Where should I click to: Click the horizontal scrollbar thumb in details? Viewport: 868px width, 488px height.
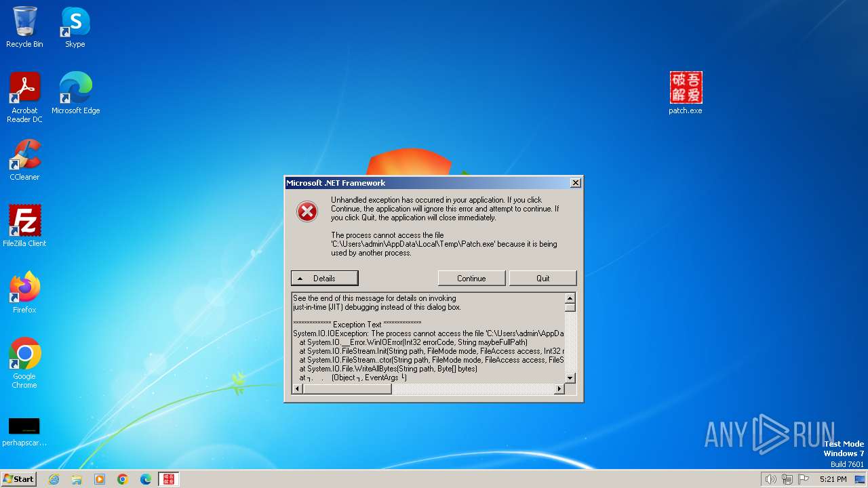[x=347, y=389]
